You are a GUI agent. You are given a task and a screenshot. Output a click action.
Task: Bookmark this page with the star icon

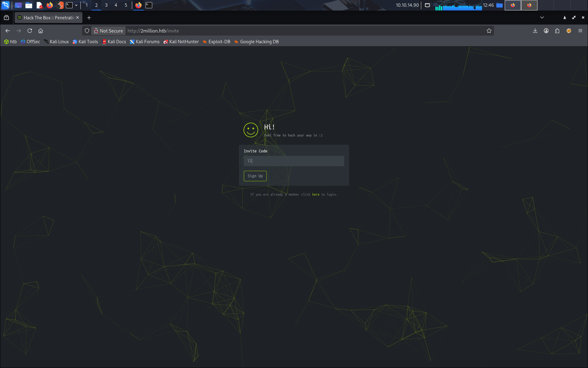(x=489, y=31)
